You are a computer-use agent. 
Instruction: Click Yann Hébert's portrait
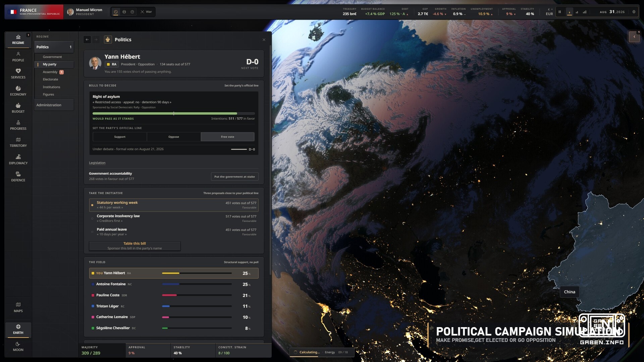[x=95, y=63]
